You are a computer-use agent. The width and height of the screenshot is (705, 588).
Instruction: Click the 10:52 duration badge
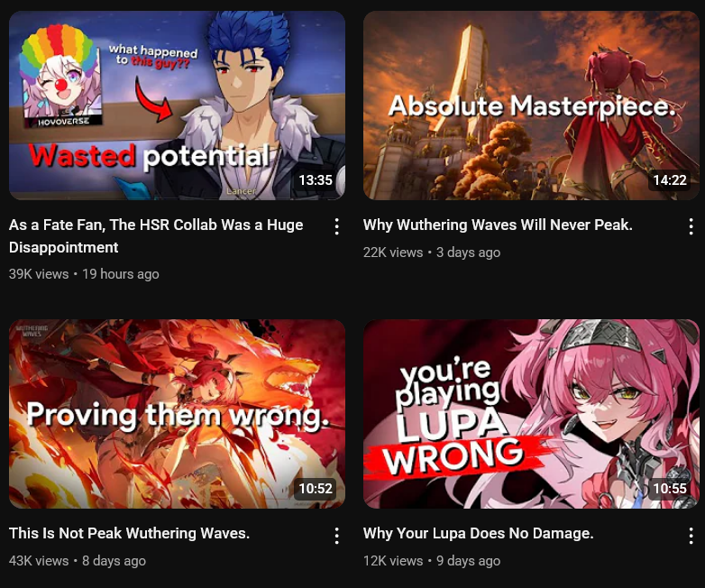coord(316,489)
